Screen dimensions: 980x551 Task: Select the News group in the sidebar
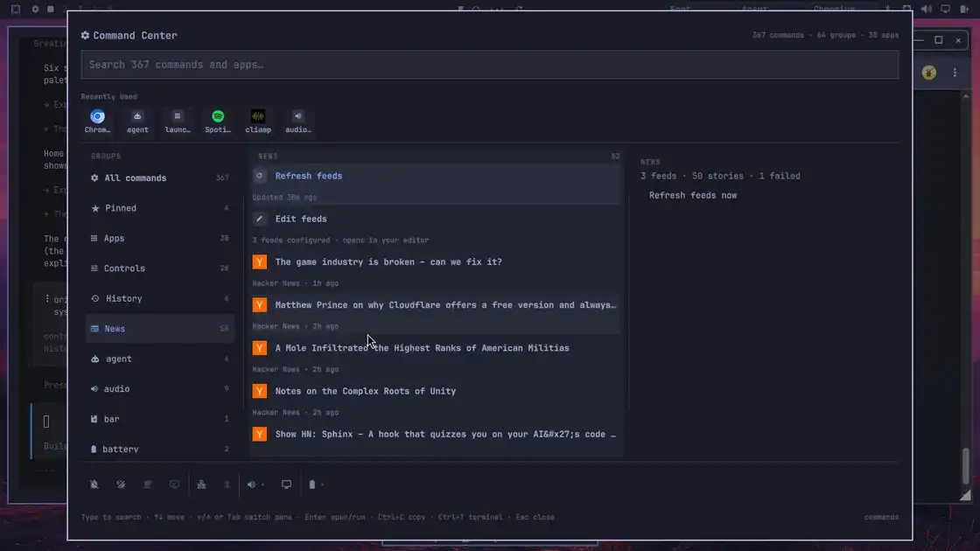coord(160,329)
